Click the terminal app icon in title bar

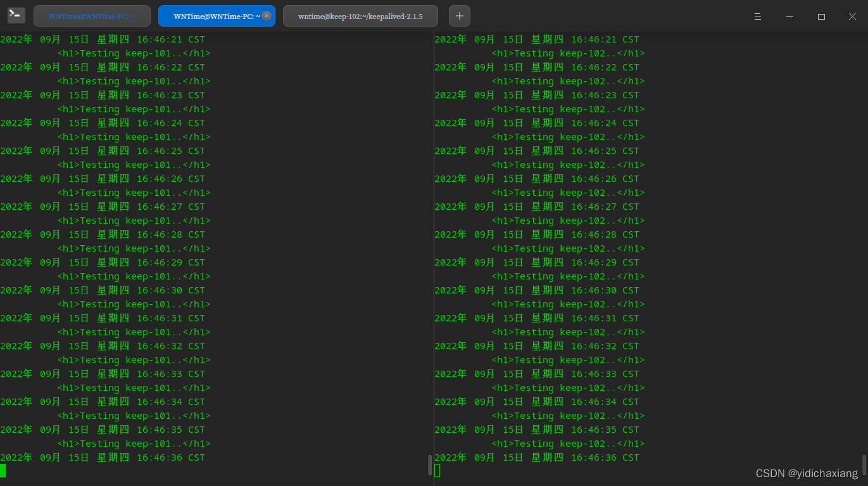16,15
